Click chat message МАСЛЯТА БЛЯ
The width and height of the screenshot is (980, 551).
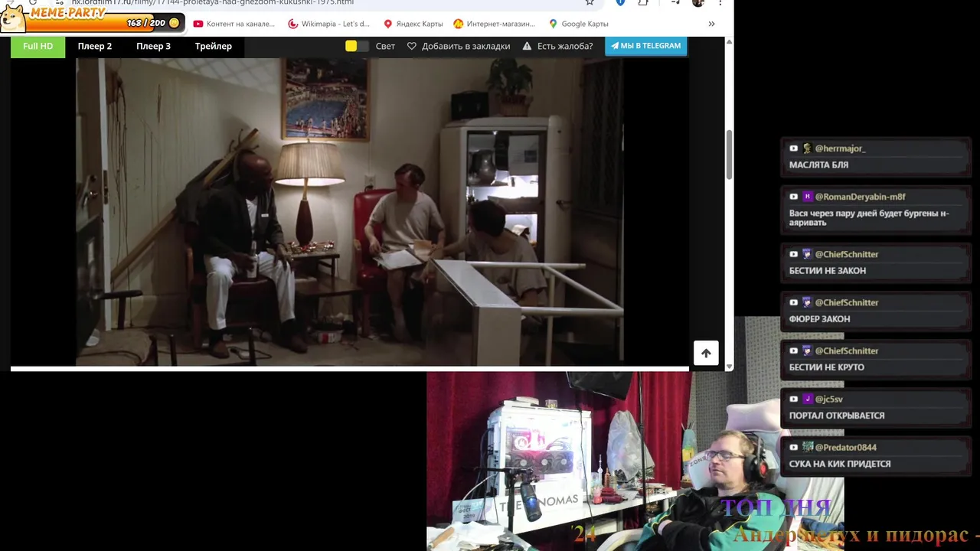point(818,165)
